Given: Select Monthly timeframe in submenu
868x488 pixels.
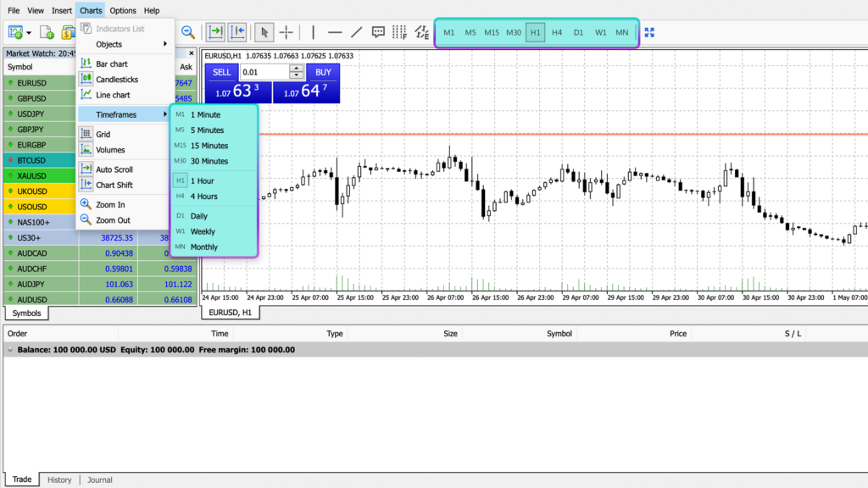Looking at the screenshot, I should coord(214,247).
